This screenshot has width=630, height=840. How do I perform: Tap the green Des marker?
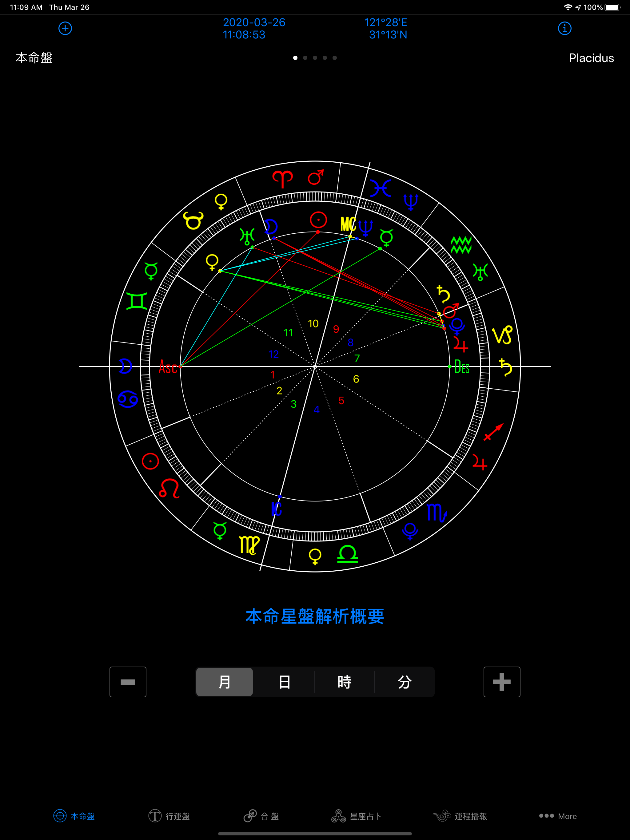click(x=462, y=367)
